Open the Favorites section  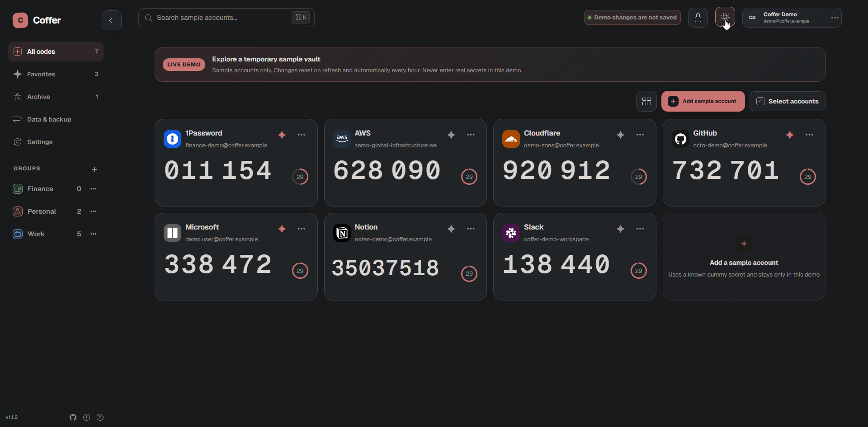(56, 74)
